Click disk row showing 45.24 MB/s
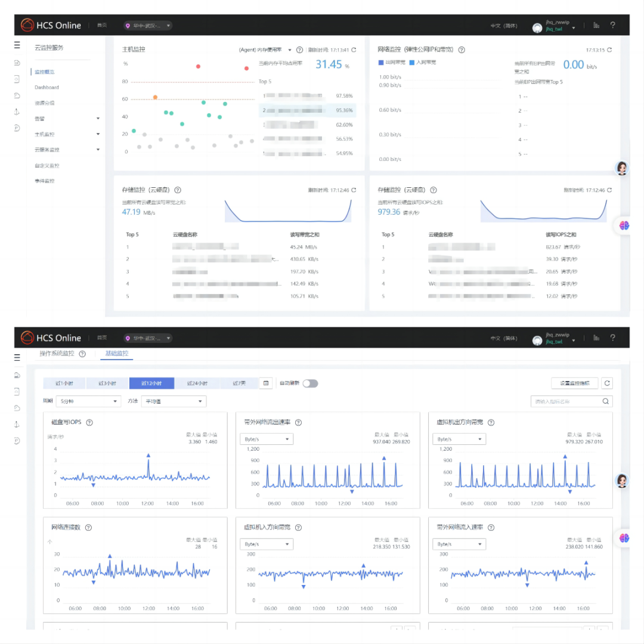 (x=239, y=247)
